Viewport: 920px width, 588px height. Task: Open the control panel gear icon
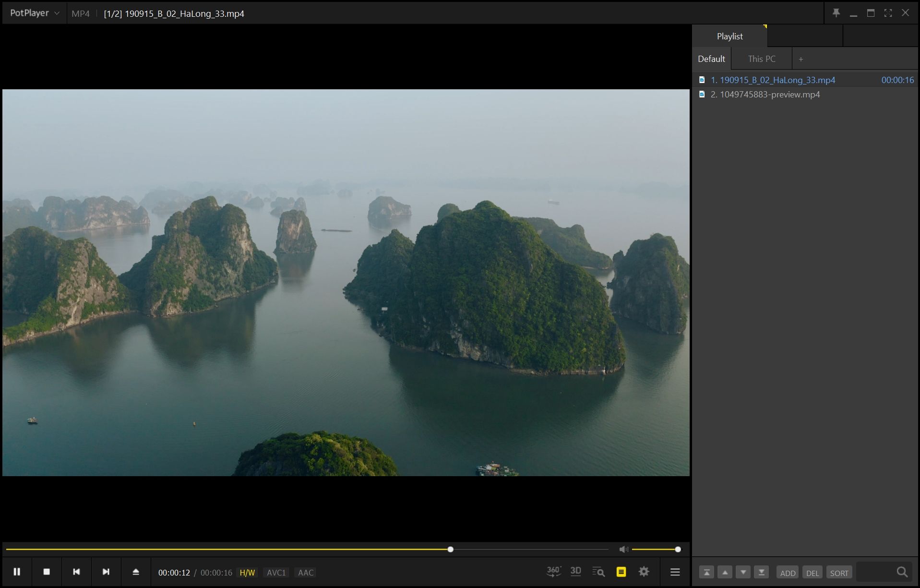pos(644,572)
